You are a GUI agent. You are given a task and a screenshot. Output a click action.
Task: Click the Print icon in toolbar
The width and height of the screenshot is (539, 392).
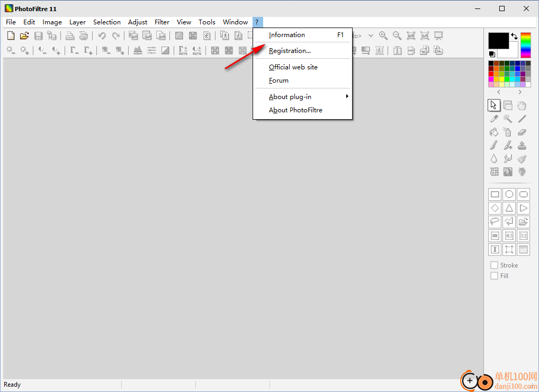click(x=70, y=36)
